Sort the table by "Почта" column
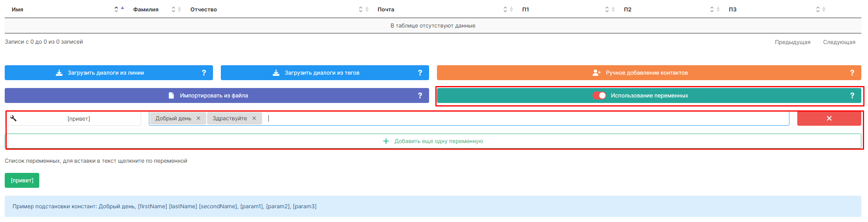This screenshot has width=868, height=222. [385, 9]
